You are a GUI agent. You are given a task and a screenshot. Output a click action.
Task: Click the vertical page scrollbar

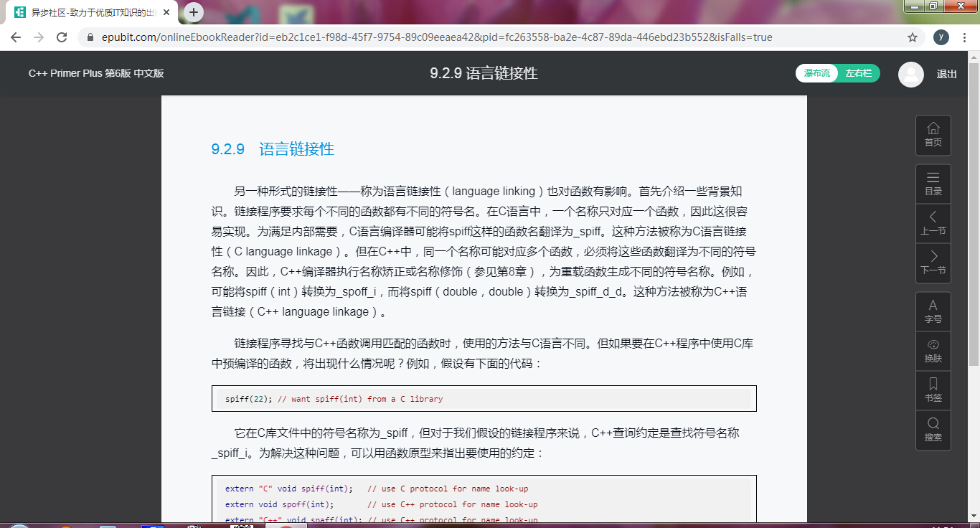[974, 215]
